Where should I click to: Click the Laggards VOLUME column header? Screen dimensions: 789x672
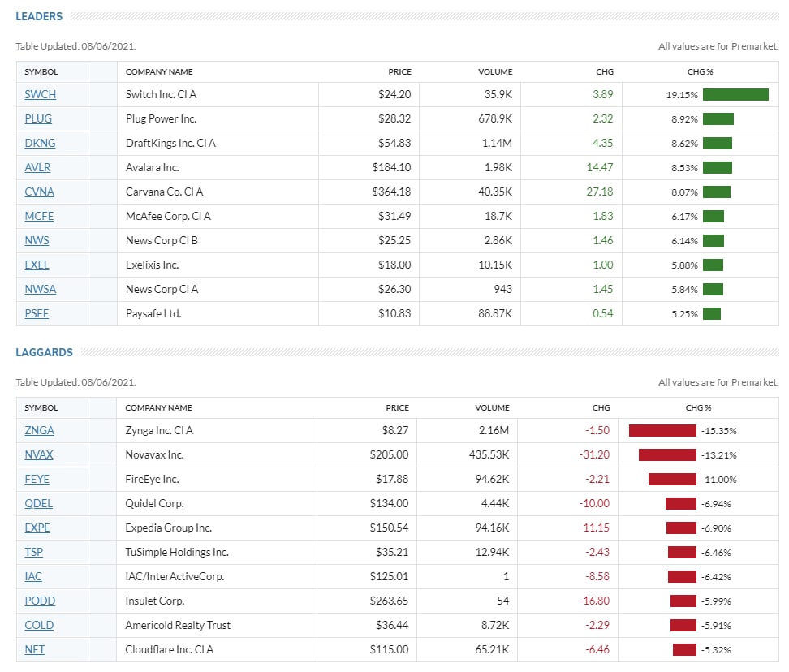tap(492, 408)
